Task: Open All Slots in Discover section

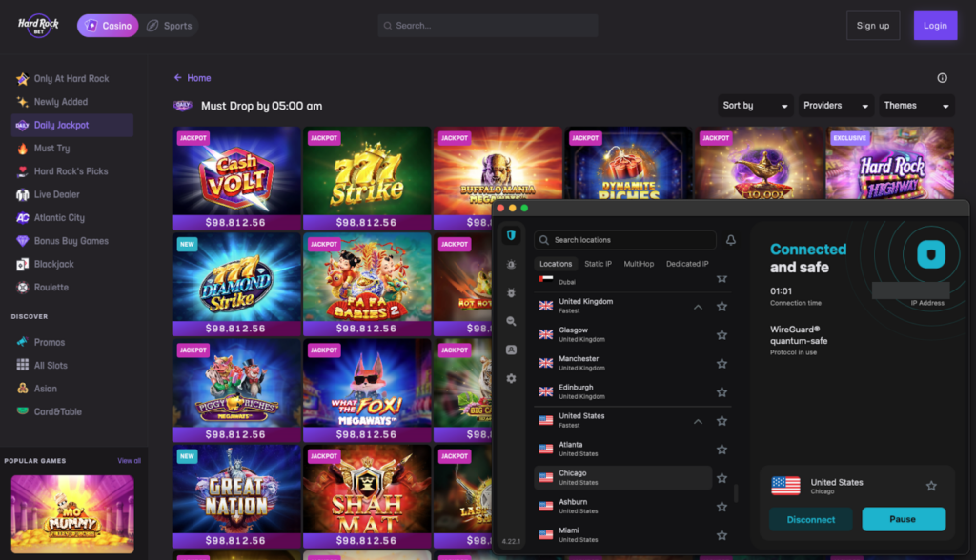Action: (x=71, y=366)
